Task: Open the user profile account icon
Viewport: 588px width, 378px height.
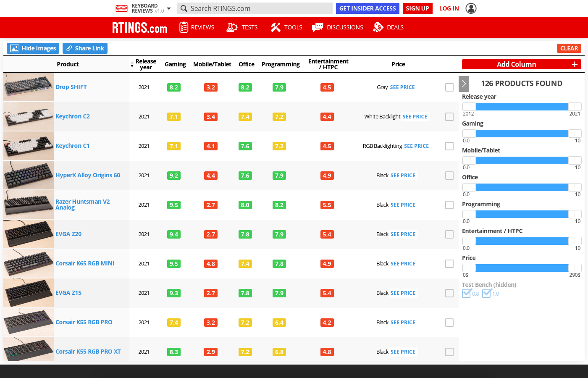Action: point(471,8)
